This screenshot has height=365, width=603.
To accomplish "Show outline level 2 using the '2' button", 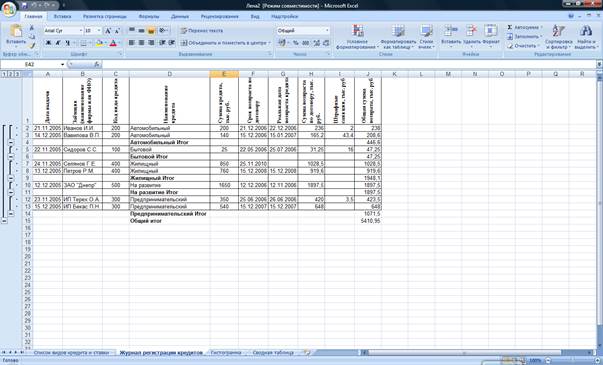I will coord(10,74).
